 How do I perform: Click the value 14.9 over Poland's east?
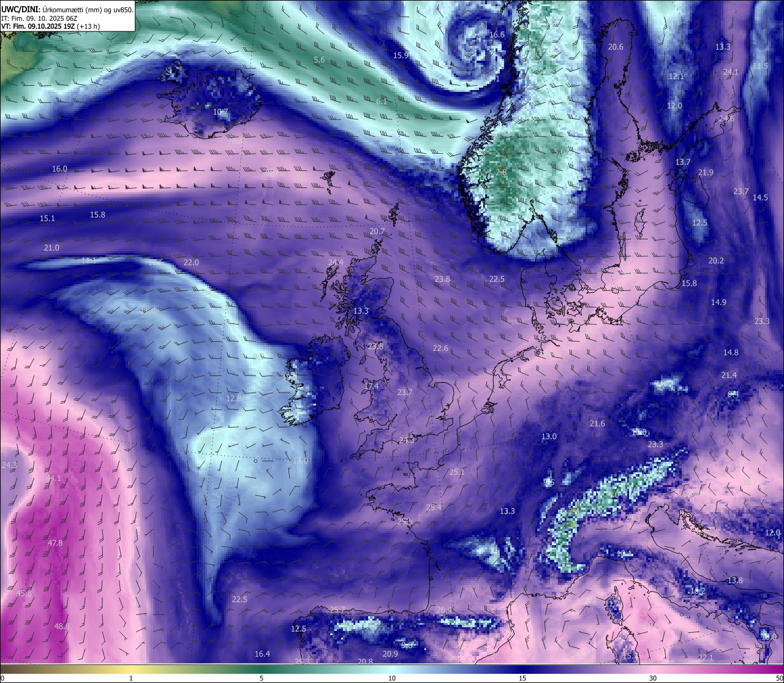(x=718, y=303)
